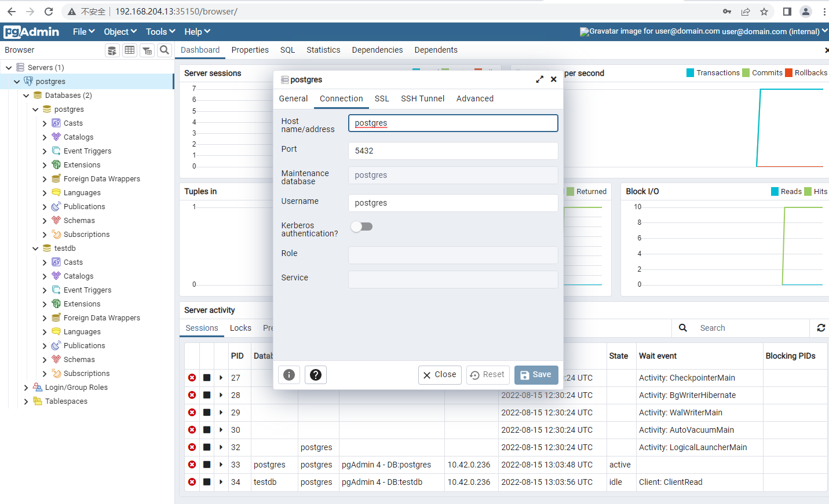Click the pgAdmin logo
This screenshot has height=504, width=829.
(31, 32)
